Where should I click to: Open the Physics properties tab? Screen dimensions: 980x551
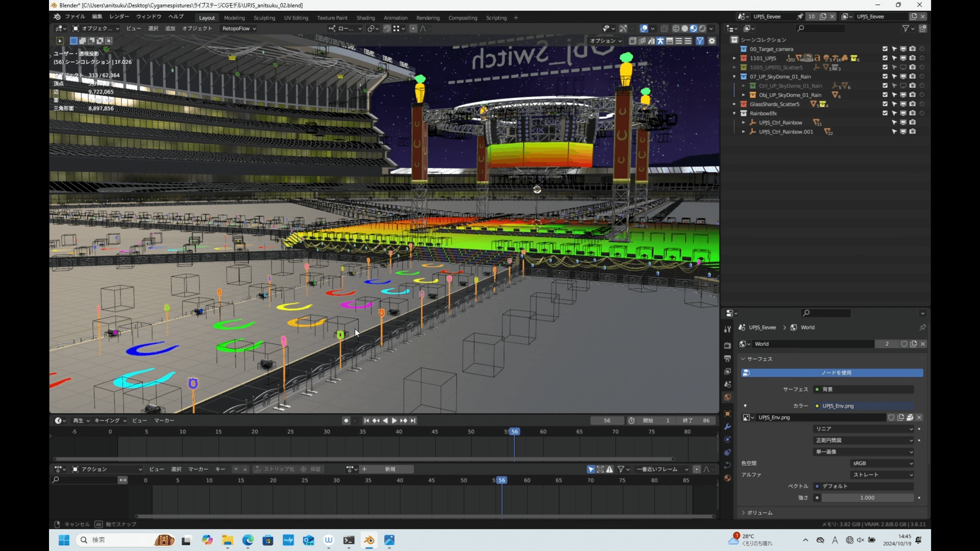coord(727,439)
